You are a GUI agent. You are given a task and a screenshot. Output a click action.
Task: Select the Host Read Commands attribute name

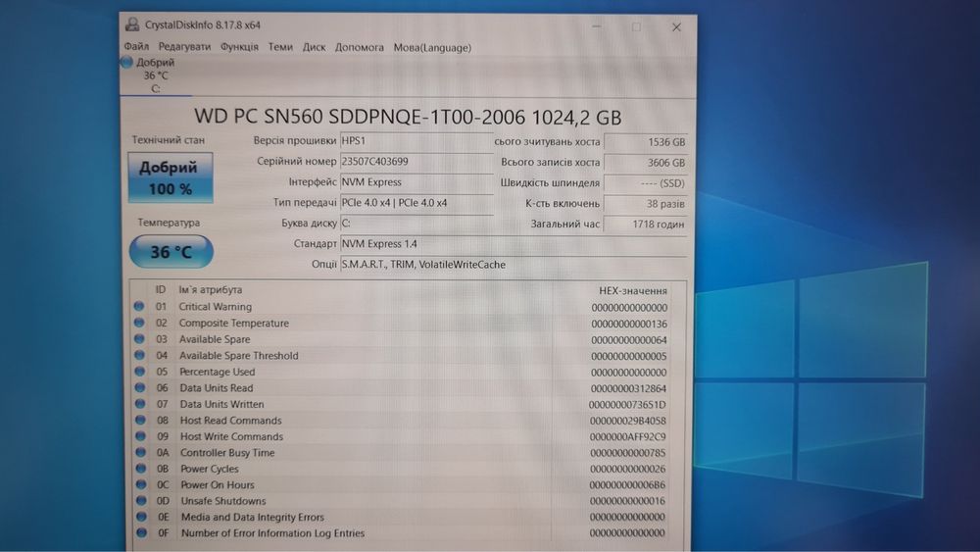(230, 420)
